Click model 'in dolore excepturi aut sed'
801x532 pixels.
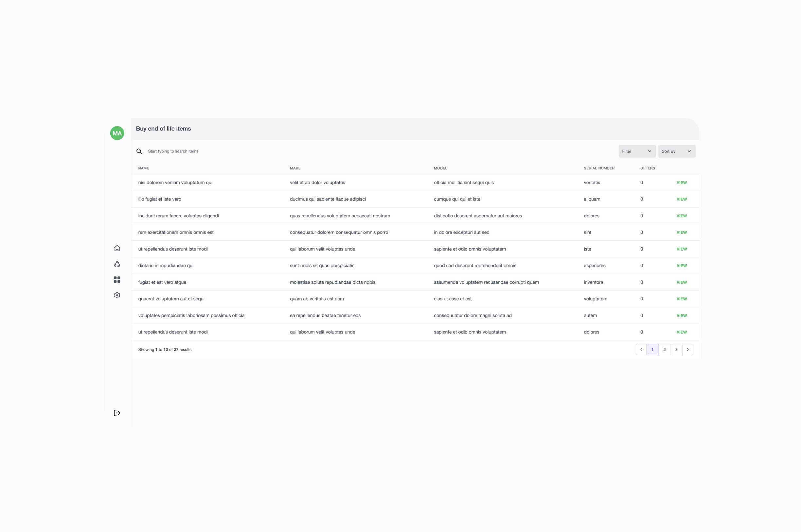click(x=461, y=232)
